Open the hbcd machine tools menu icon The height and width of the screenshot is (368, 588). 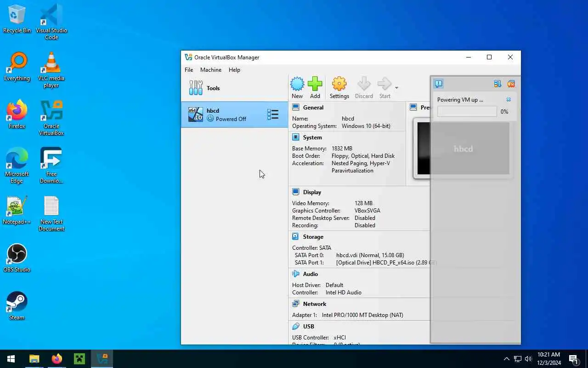[273, 115]
